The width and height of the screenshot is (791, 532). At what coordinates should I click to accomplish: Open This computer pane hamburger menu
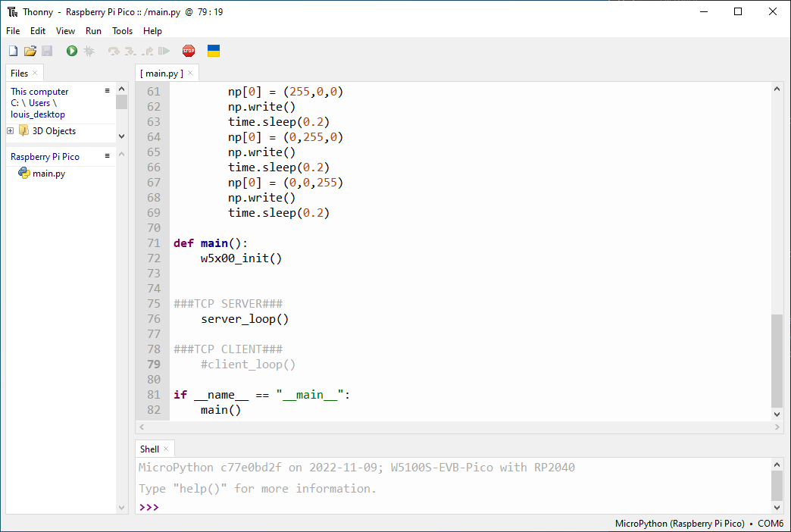107,91
